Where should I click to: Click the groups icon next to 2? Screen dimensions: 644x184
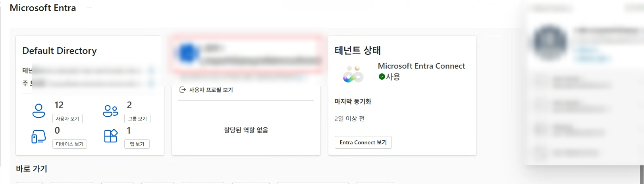(111, 111)
